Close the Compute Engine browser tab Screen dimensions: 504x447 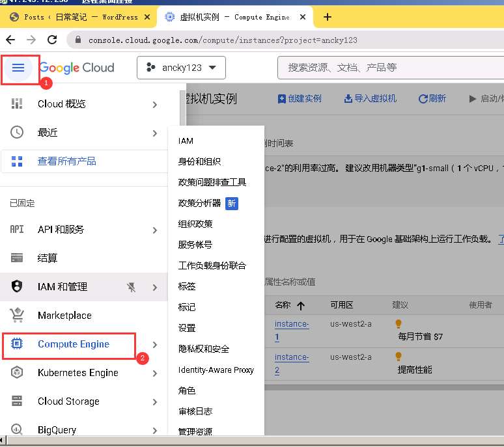coord(302,17)
